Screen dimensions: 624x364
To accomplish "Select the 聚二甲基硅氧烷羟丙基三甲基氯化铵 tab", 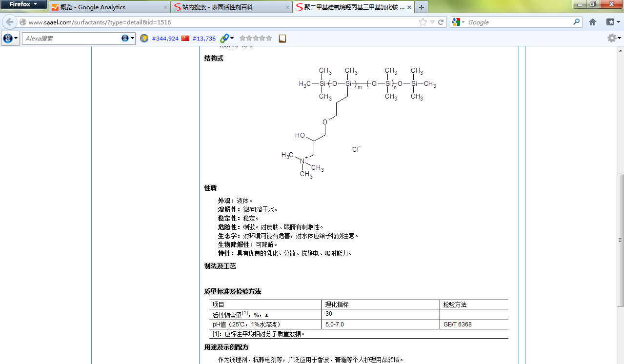I will click(x=353, y=7).
